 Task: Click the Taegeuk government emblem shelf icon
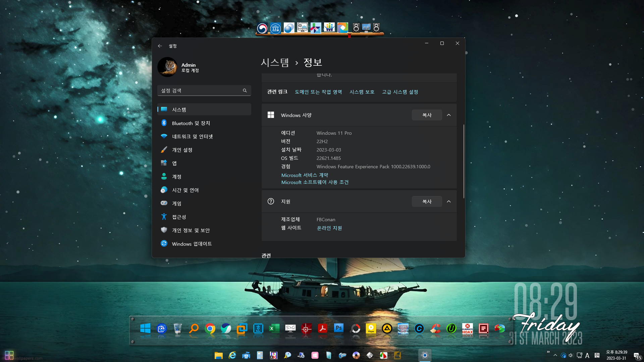(262, 28)
